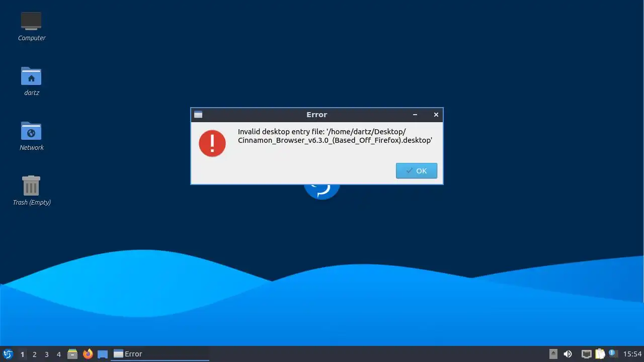Open the Error dialog window menu icon

point(198,115)
